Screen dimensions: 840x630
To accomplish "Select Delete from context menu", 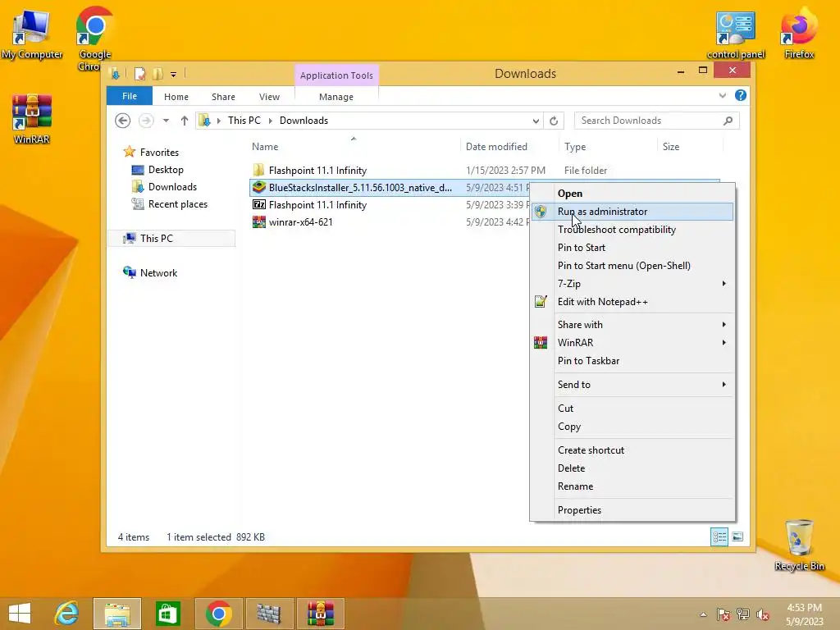I will tap(632, 468).
